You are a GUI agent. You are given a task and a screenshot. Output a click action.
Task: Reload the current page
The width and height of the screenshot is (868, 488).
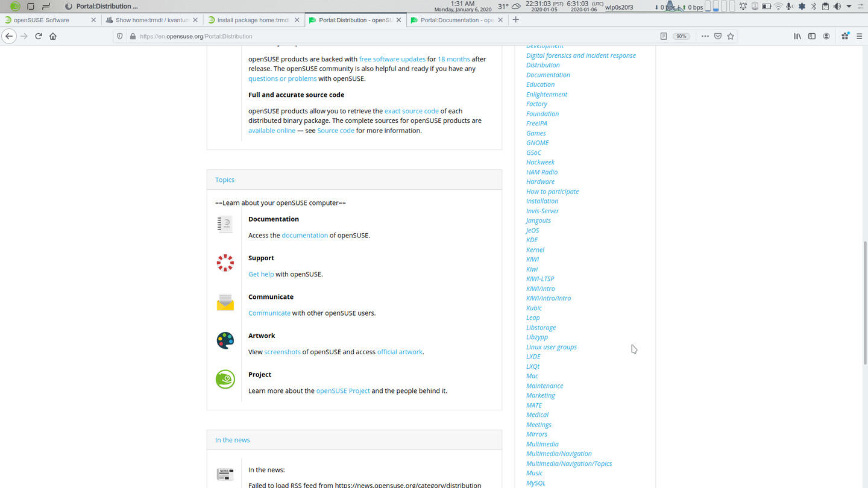pos(39,36)
